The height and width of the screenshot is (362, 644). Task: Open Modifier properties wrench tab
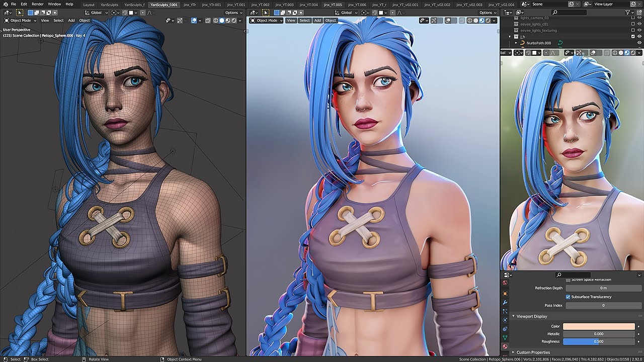505,303
